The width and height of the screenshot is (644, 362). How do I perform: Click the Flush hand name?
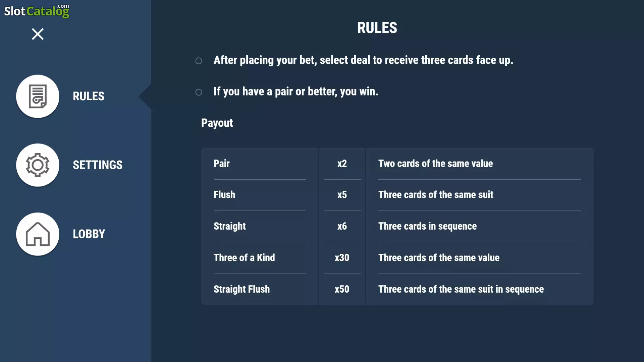pyautogui.click(x=224, y=195)
